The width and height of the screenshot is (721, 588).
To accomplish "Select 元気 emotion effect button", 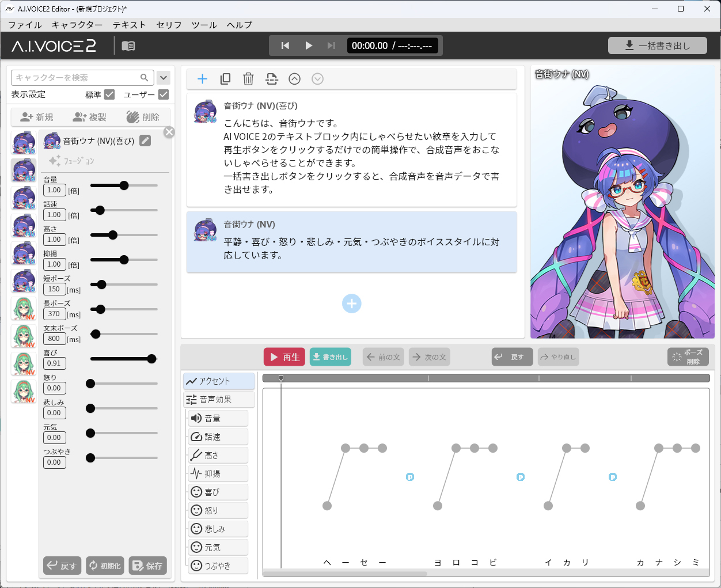I will (x=218, y=547).
